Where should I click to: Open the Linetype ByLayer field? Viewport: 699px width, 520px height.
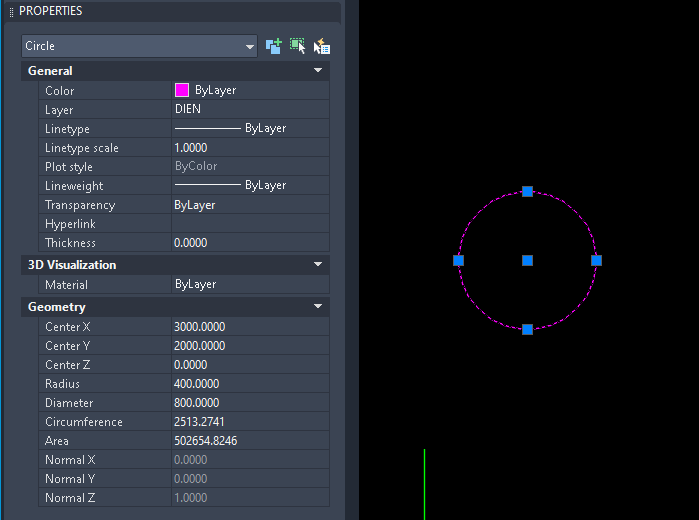[251, 128]
